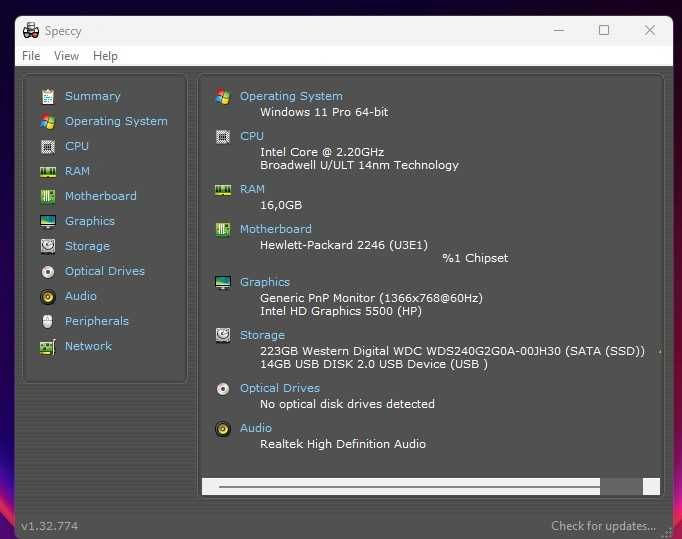The height and width of the screenshot is (539, 682).
Task: Click the Summary clipboard icon in sidebar
Action: pos(48,97)
